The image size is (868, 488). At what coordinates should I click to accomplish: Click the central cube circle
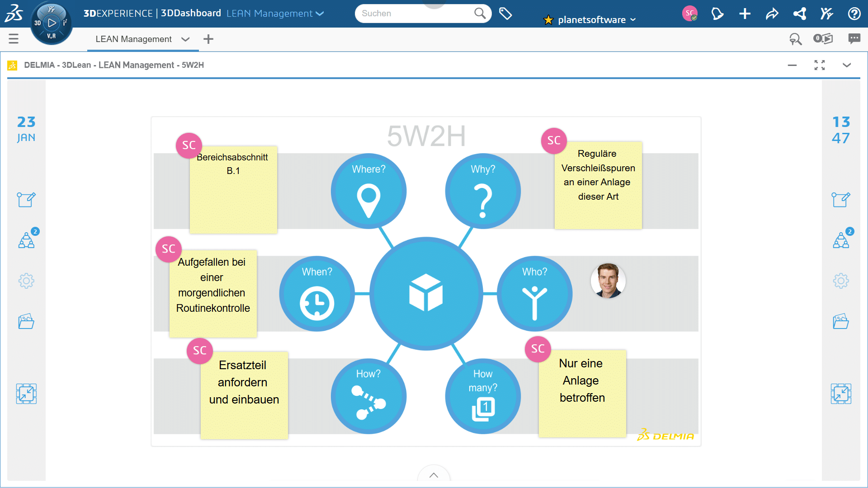(426, 294)
